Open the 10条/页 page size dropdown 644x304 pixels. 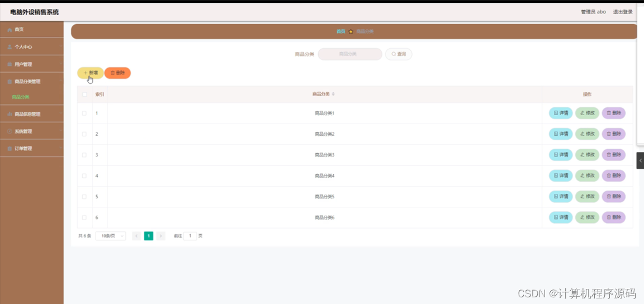click(111, 236)
